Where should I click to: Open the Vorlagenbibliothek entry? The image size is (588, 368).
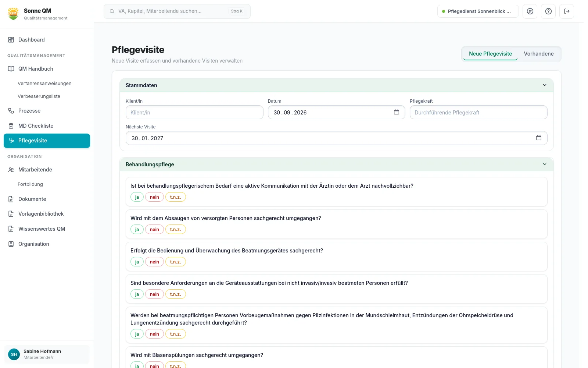[47, 214]
